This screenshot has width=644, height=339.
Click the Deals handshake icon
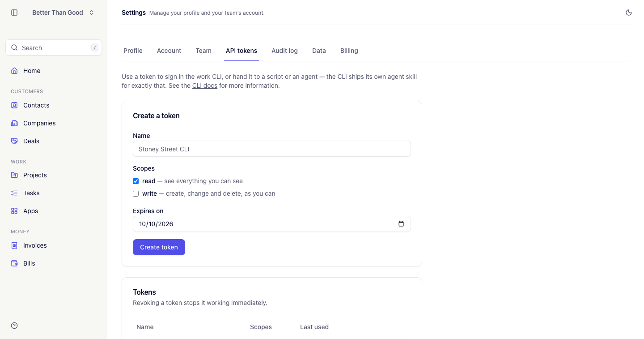coord(14,141)
